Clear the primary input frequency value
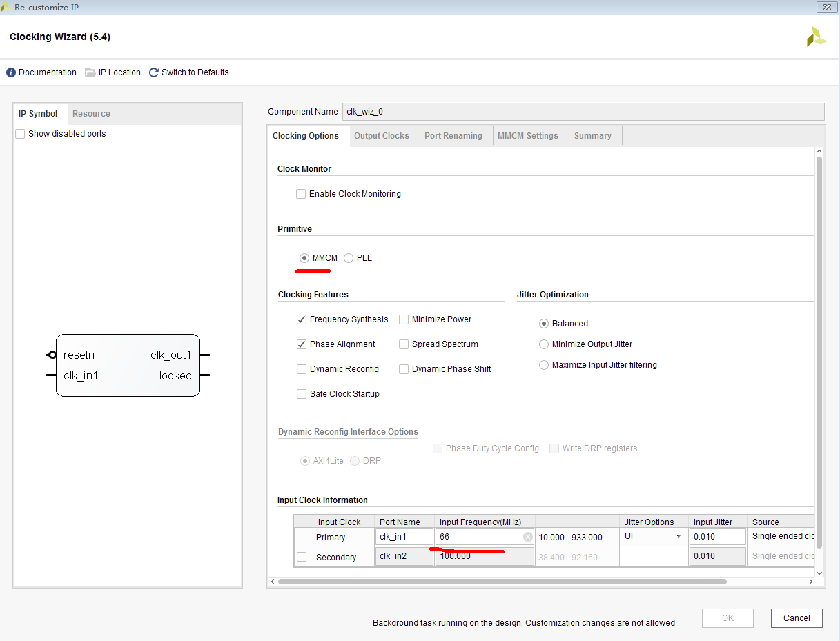 tap(527, 536)
